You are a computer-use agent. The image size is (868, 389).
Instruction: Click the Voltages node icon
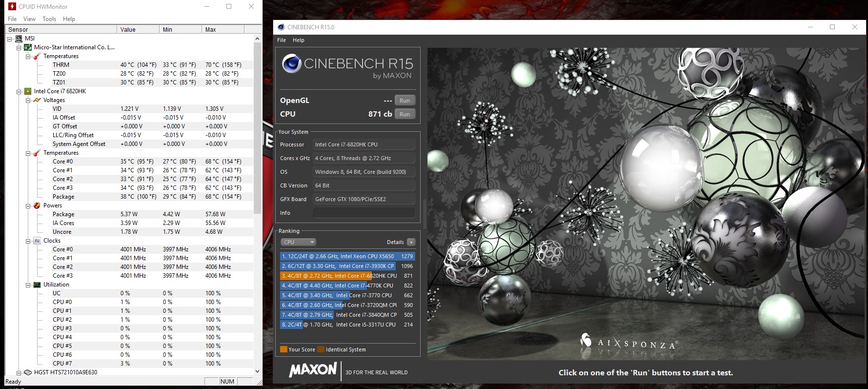37,100
